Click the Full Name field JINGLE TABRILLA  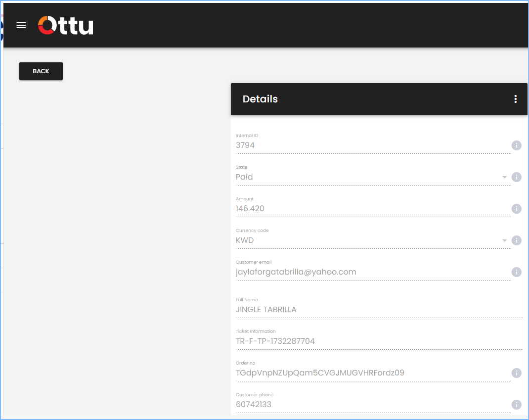point(379,310)
